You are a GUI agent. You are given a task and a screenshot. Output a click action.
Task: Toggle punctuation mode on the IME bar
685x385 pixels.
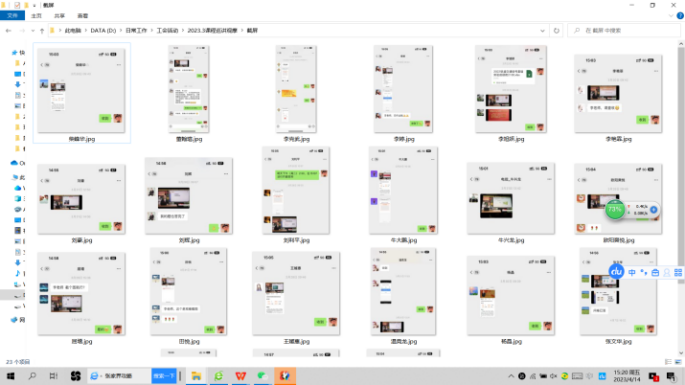tap(643, 272)
